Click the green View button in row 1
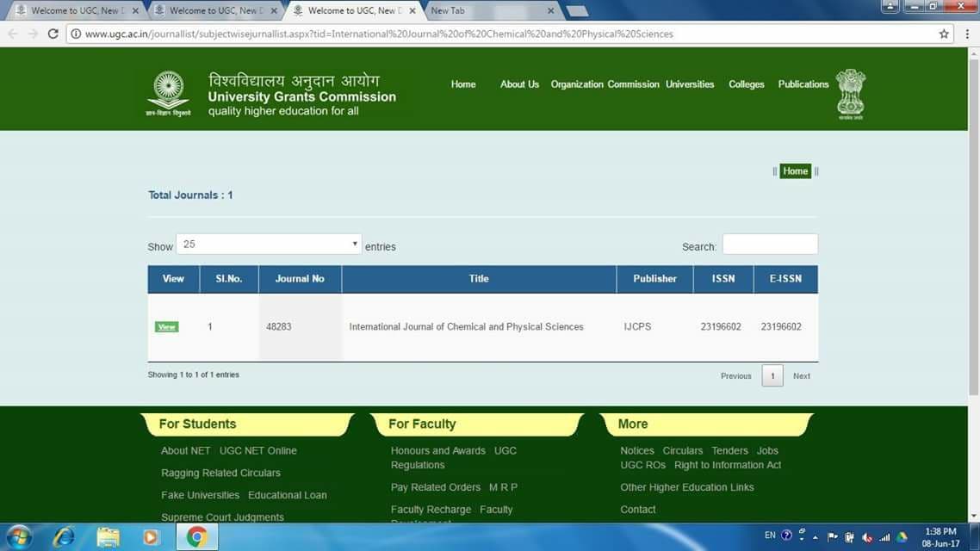Screen dimensions: 980x551 [167, 327]
